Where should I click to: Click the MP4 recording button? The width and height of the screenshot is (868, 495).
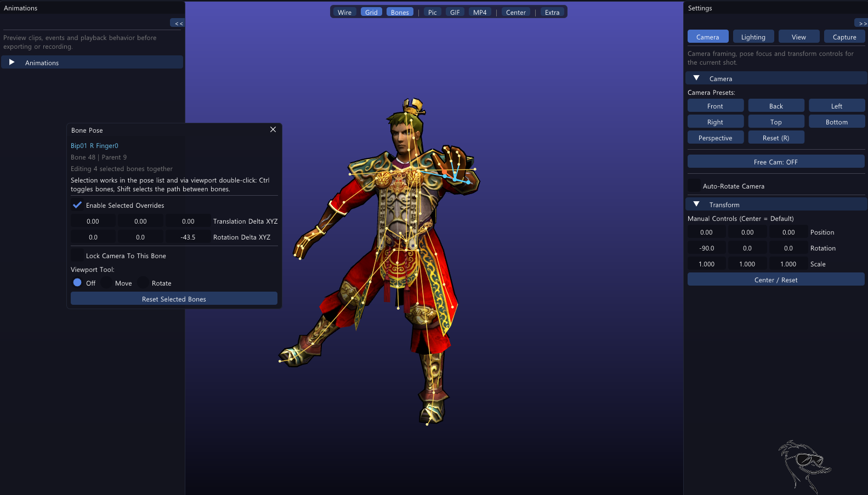point(480,12)
